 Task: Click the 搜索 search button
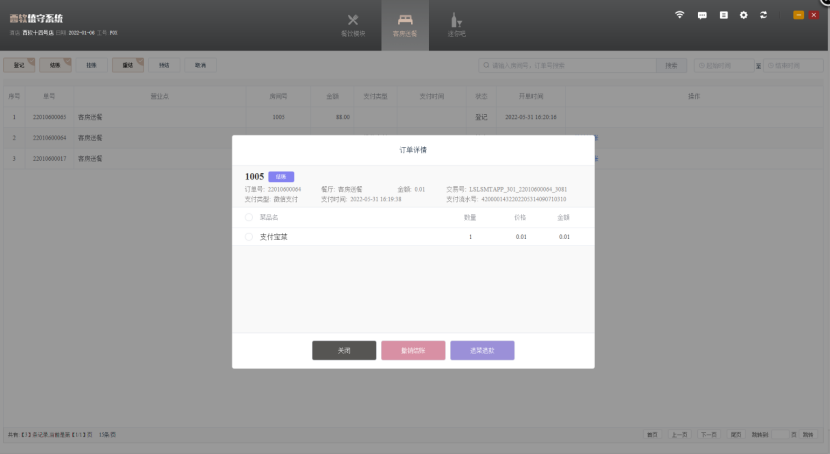coord(672,65)
